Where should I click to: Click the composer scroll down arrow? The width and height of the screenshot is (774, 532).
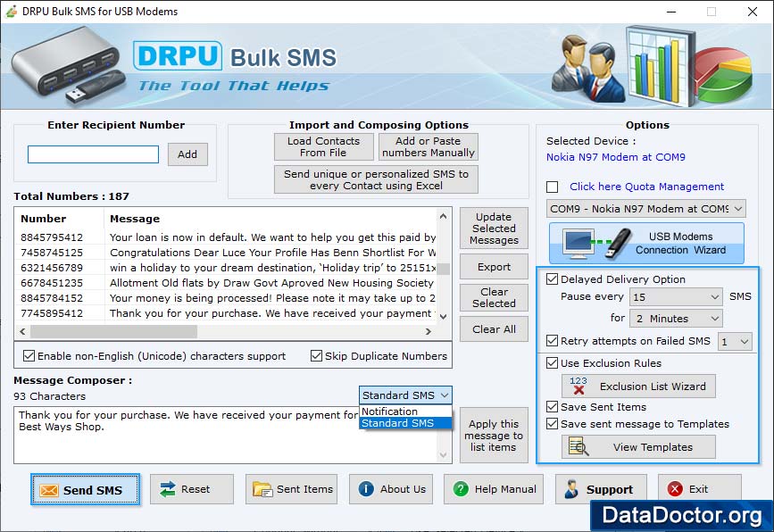pos(444,455)
